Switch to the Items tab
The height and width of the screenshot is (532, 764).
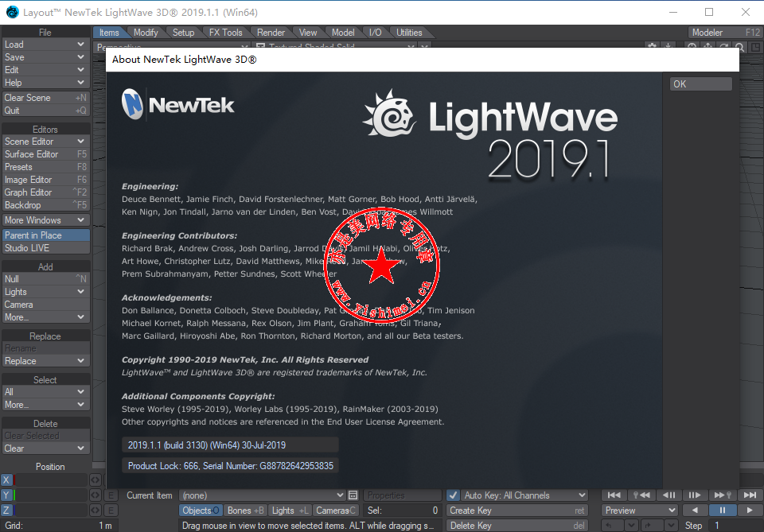(109, 32)
